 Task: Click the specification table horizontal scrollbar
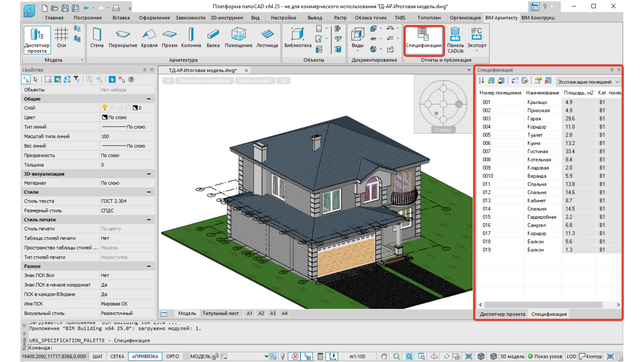(x=549, y=305)
